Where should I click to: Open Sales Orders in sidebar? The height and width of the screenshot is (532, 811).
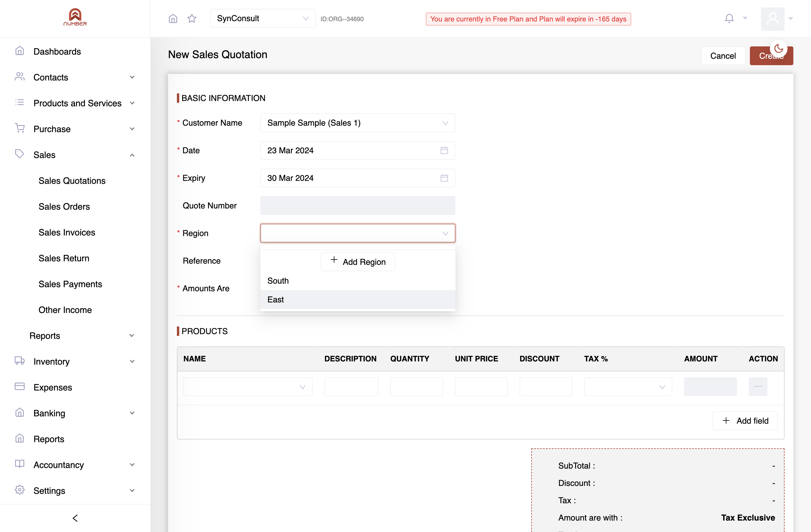tap(64, 207)
